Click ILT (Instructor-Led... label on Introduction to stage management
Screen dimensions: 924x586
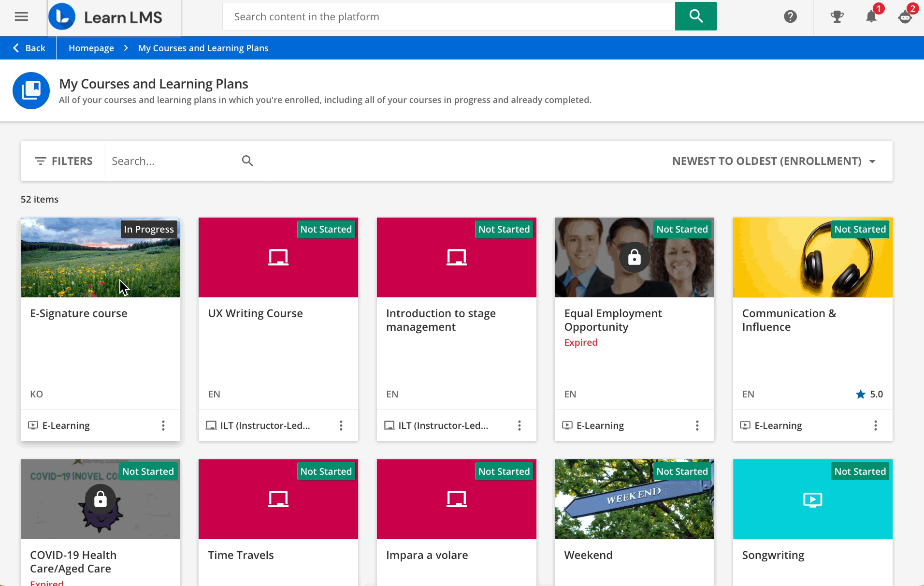444,425
